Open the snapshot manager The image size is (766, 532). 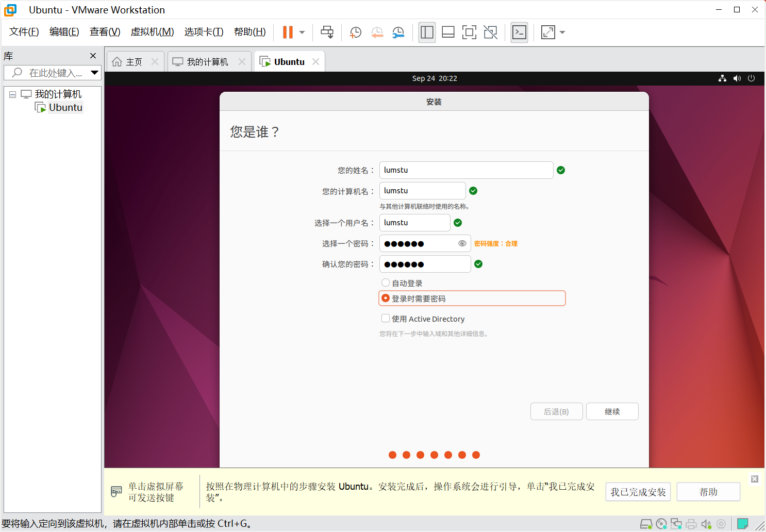(x=398, y=32)
